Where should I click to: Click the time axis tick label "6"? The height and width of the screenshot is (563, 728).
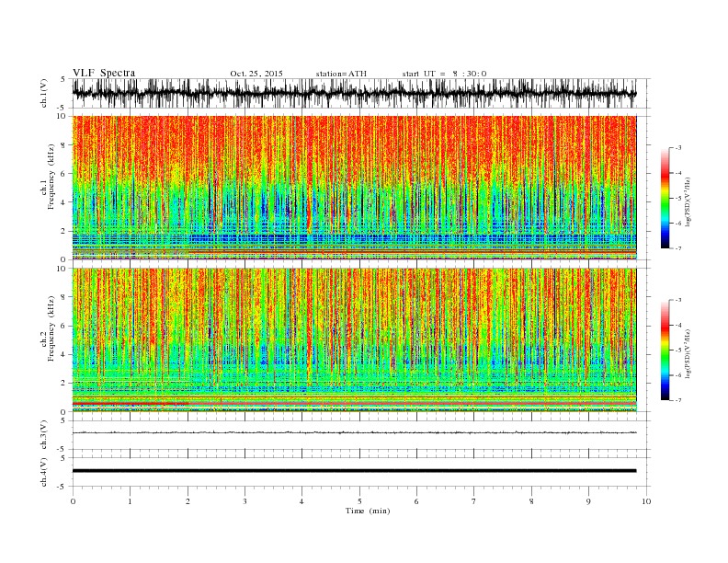coord(417,501)
